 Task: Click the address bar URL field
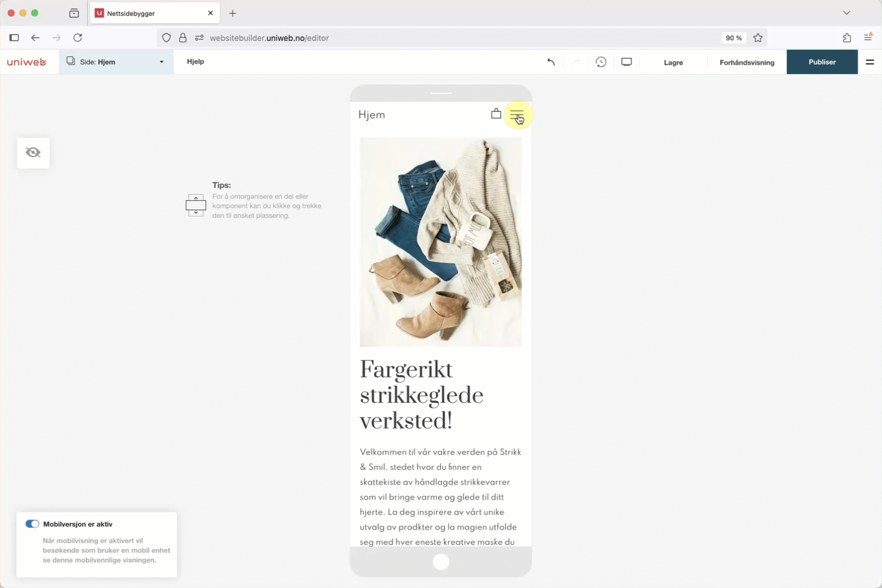pyautogui.click(x=462, y=38)
